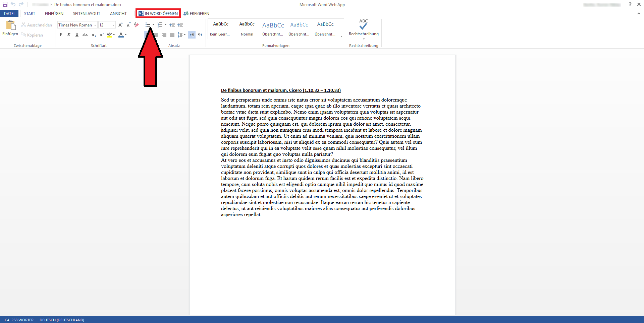Switch to the START tab
The height and width of the screenshot is (323, 644).
[30, 14]
